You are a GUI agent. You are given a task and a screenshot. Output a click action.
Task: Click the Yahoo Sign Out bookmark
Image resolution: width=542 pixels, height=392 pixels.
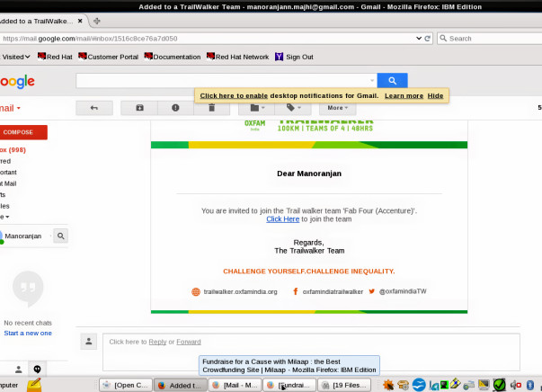pos(294,57)
